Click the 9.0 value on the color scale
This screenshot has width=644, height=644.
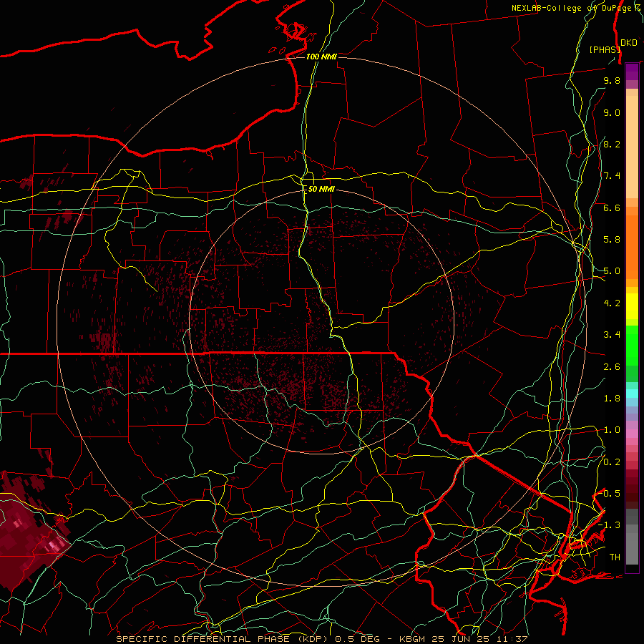612,113
